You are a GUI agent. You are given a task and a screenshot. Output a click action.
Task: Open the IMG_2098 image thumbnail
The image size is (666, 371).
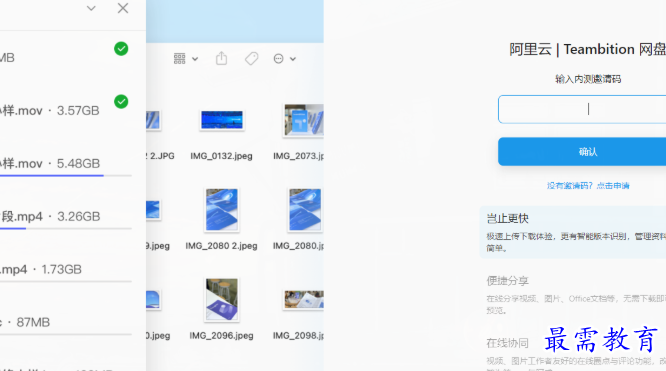coord(304,300)
